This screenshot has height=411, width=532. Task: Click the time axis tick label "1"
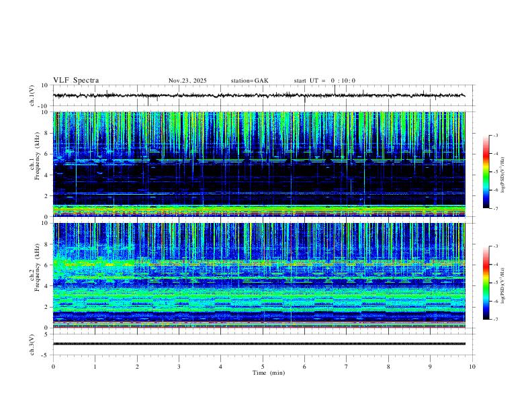95,367
